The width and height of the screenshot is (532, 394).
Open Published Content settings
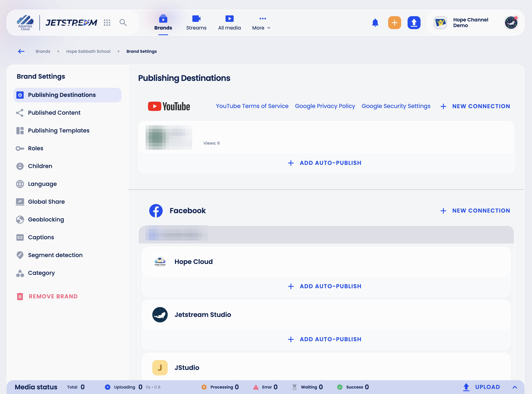[x=68, y=113]
